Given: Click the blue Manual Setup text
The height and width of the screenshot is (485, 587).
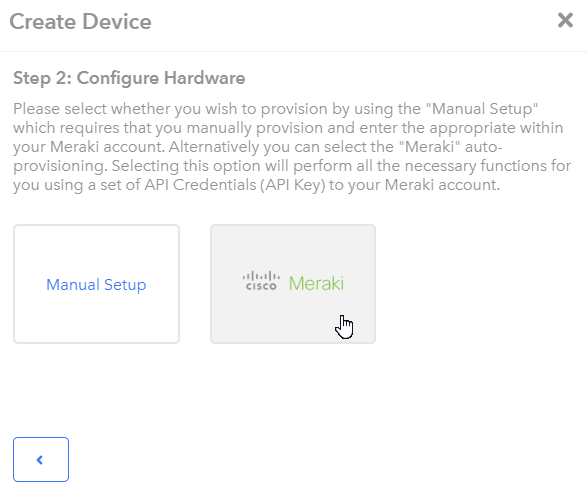Looking at the screenshot, I should (x=96, y=285).
